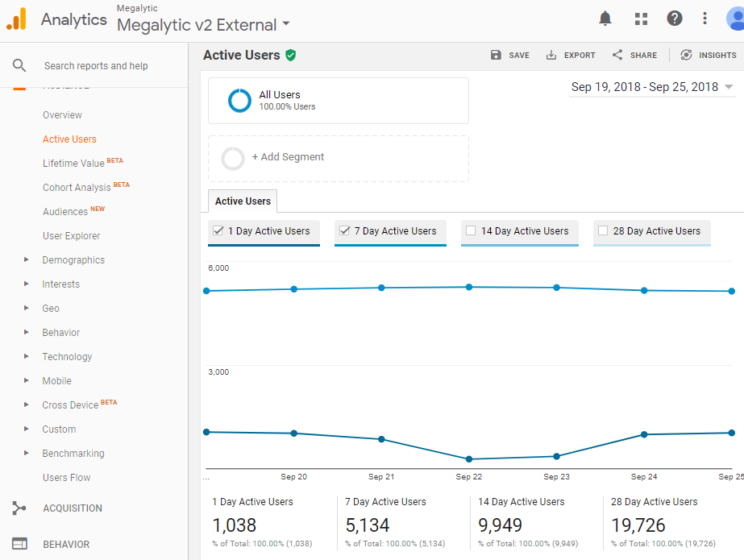The height and width of the screenshot is (560, 744).
Task: Open Cohort Analysis report
Action: tap(77, 188)
